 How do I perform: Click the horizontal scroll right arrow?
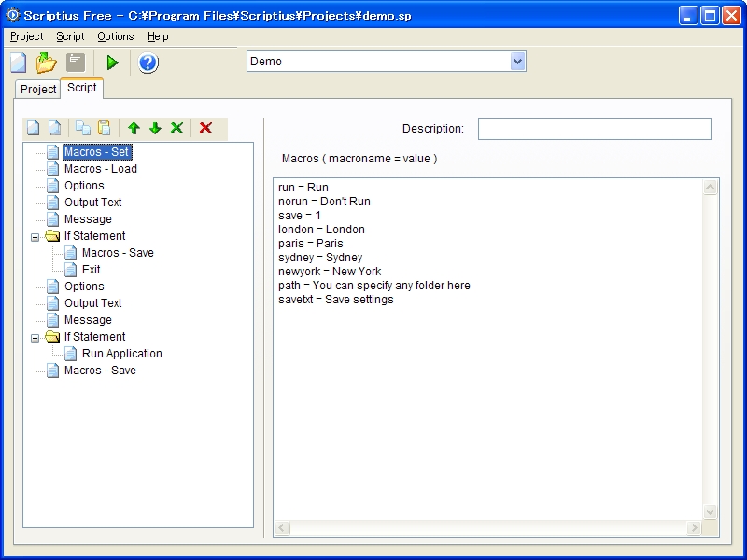click(694, 527)
